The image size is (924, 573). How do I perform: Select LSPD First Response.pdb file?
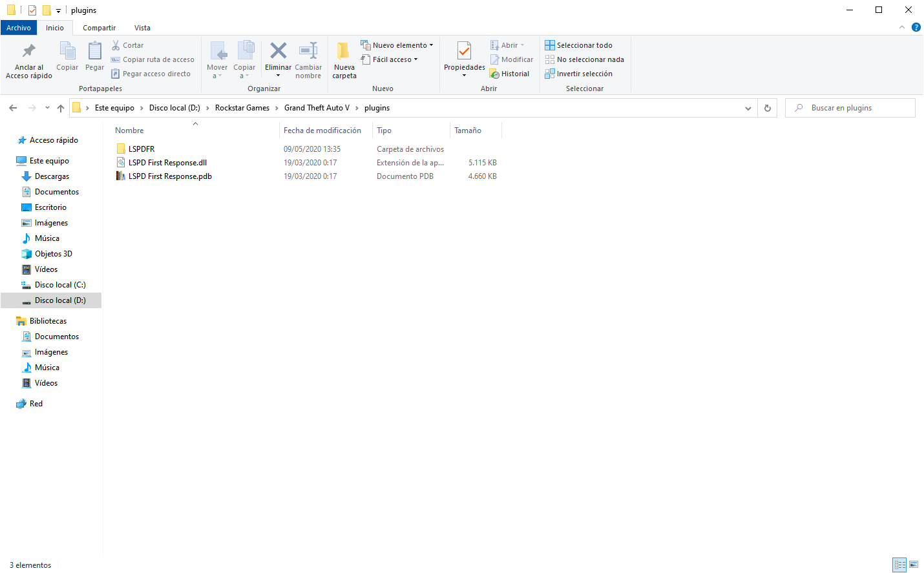pyautogui.click(x=170, y=176)
